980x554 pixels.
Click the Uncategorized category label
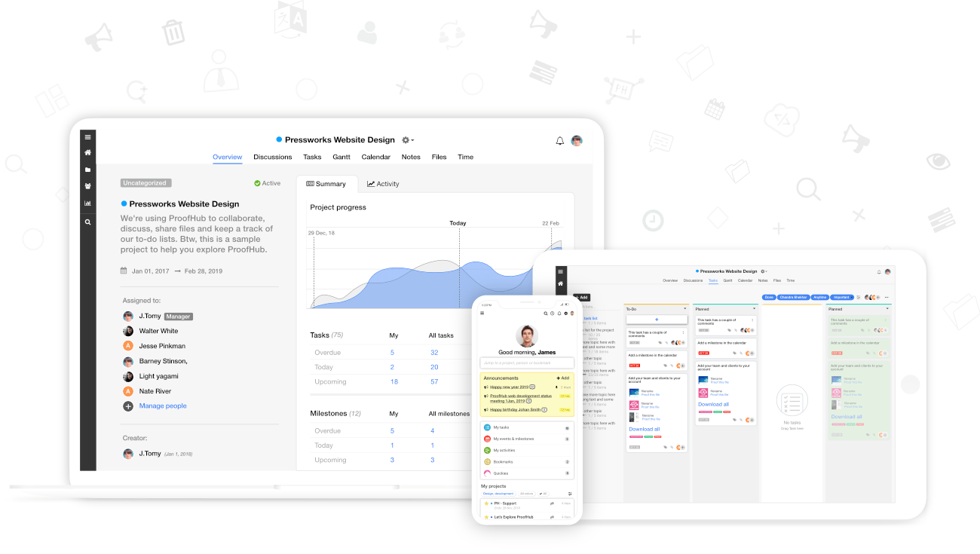pos(146,183)
